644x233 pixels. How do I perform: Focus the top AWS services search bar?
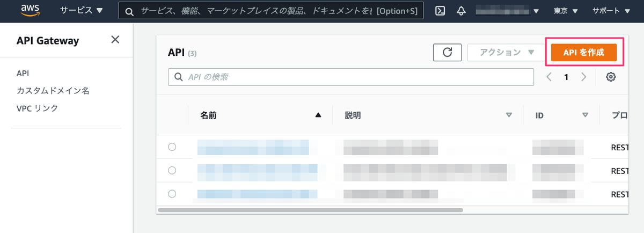coord(271,11)
